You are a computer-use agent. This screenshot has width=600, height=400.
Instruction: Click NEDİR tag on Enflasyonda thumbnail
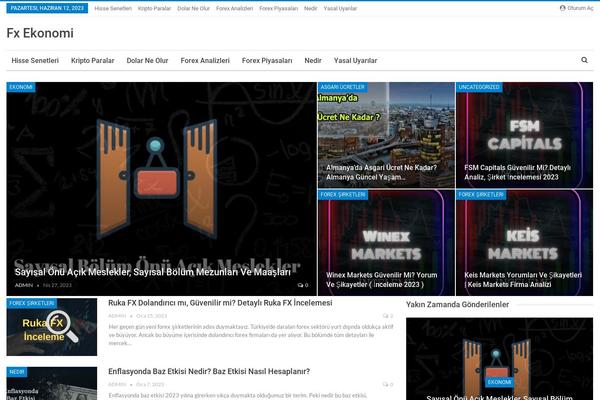click(x=17, y=372)
